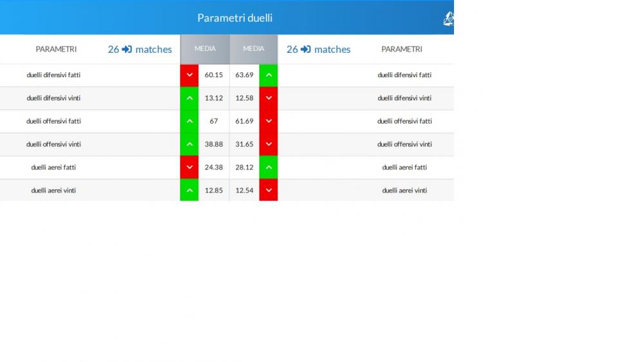
Task: Click green up arrow beside 67
Action: (x=189, y=121)
